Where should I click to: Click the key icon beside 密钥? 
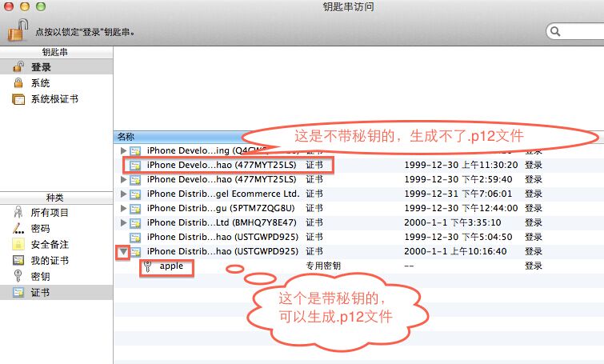point(18,276)
